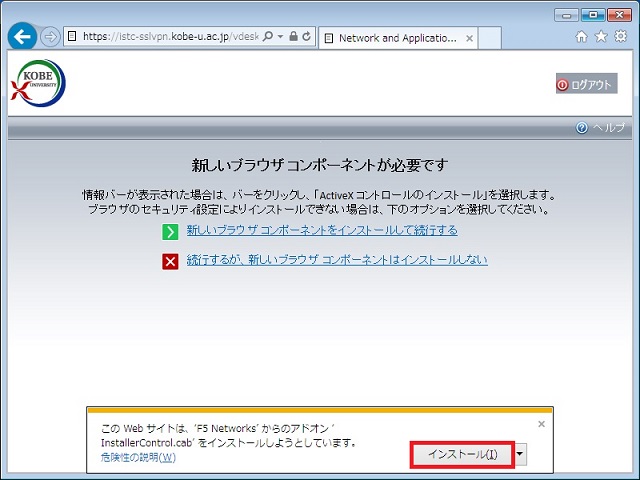Open the Tools gear icon

coord(620,36)
